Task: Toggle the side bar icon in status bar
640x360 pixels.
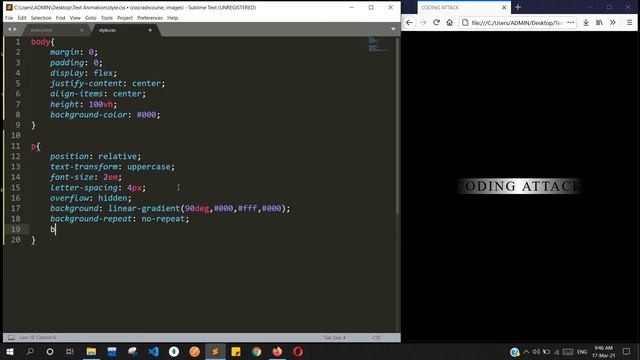Action: pos(11,338)
